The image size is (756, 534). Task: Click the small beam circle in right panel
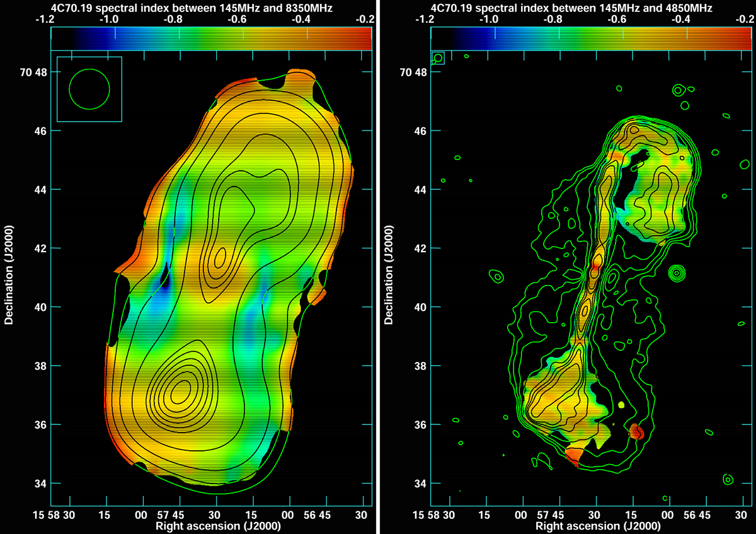pos(438,58)
